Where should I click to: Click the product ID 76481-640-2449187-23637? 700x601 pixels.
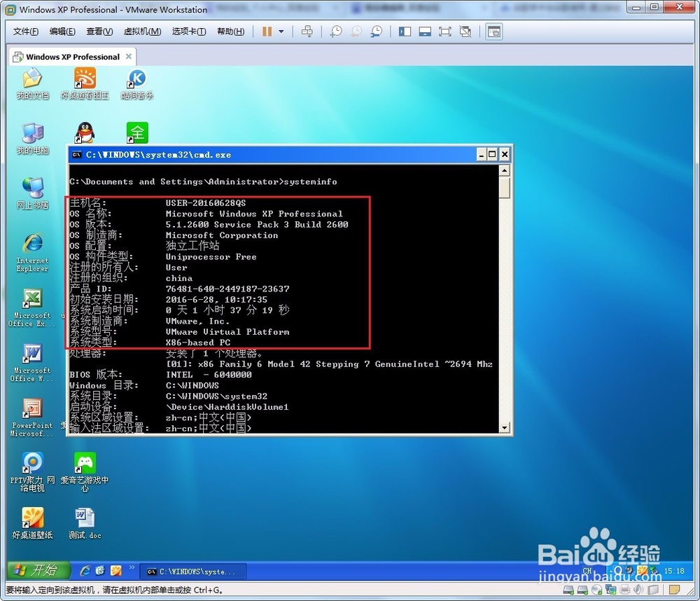pos(227,289)
